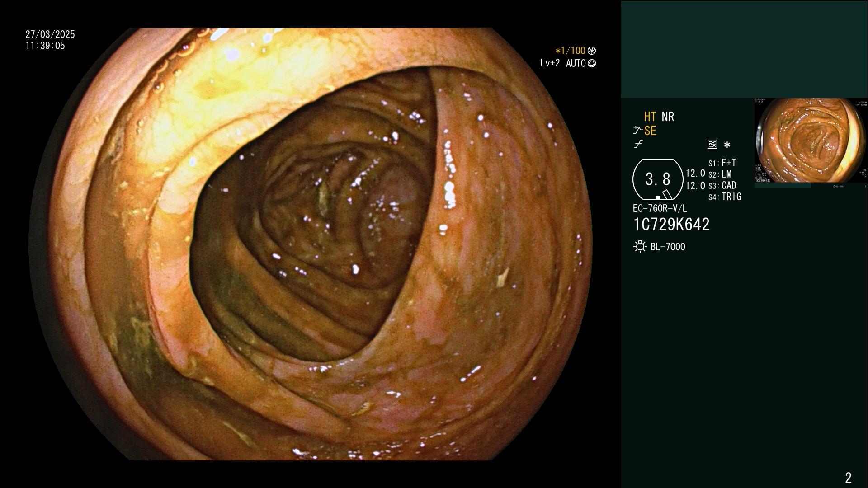
Task: Click the light source lamp icon
Action: coord(640,247)
